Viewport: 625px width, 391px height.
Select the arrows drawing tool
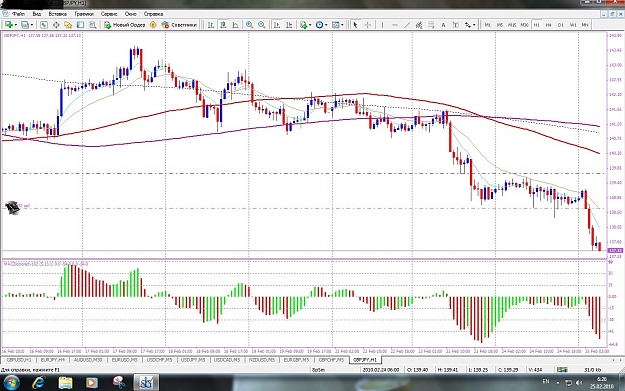(468, 25)
